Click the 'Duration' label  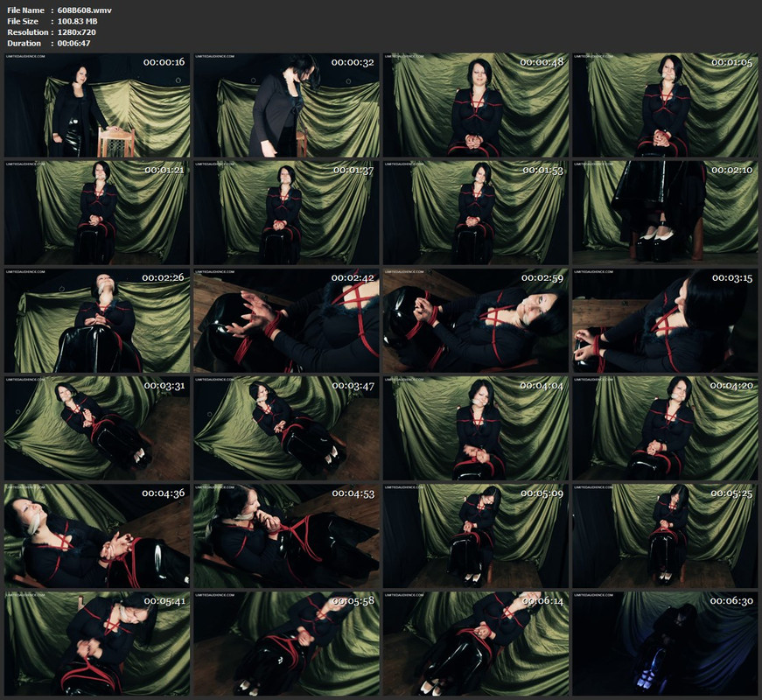[x=24, y=43]
